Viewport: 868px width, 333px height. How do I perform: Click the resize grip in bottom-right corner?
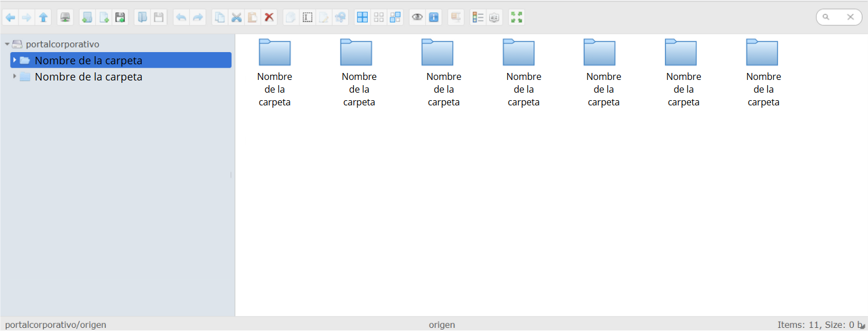tap(863, 328)
